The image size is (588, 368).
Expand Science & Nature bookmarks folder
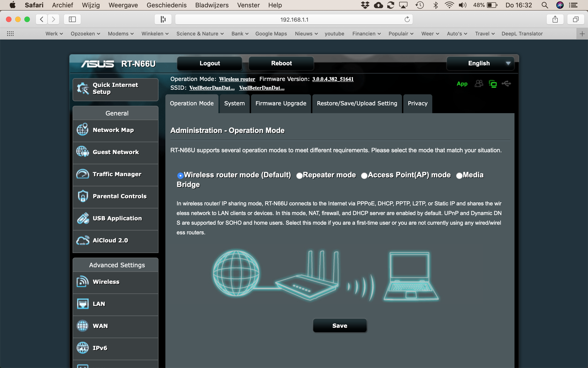pyautogui.click(x=200, y=34)
